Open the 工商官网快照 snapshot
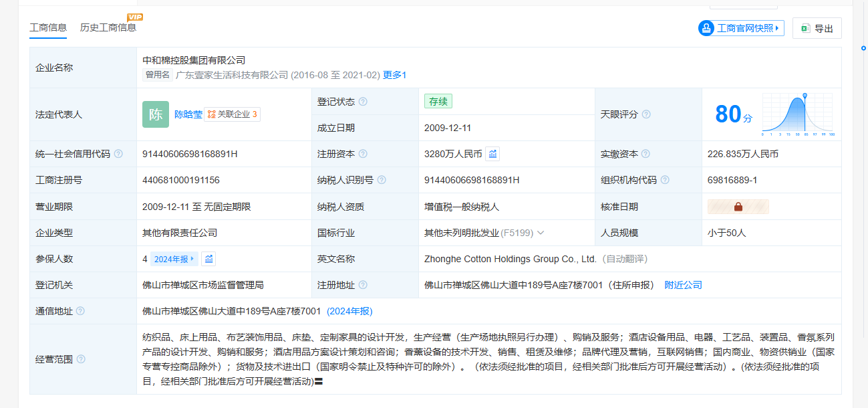 click(741, 28)
